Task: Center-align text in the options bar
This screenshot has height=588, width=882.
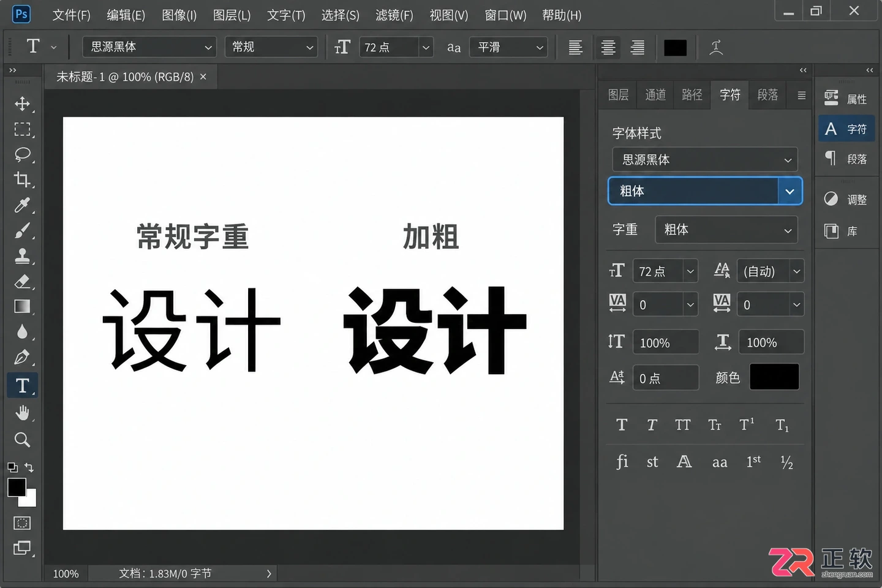Action: [x=608, y=47]
